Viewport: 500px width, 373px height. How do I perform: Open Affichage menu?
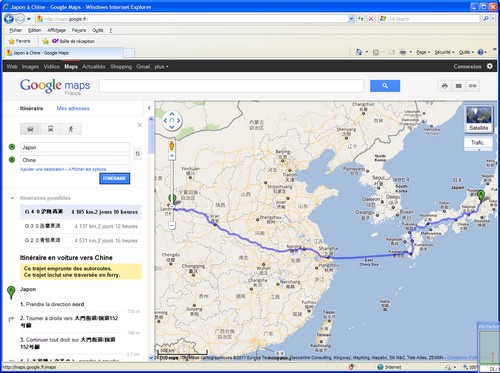(x=56, y=30)
